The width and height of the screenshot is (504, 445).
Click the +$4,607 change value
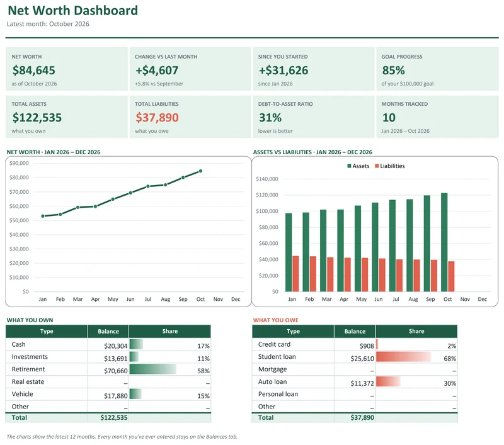tap(156, 70)
